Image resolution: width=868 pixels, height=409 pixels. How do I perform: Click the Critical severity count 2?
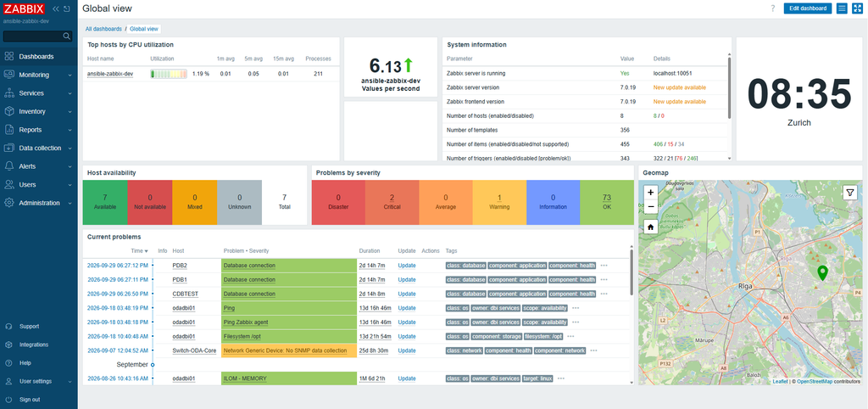(392, 198)
